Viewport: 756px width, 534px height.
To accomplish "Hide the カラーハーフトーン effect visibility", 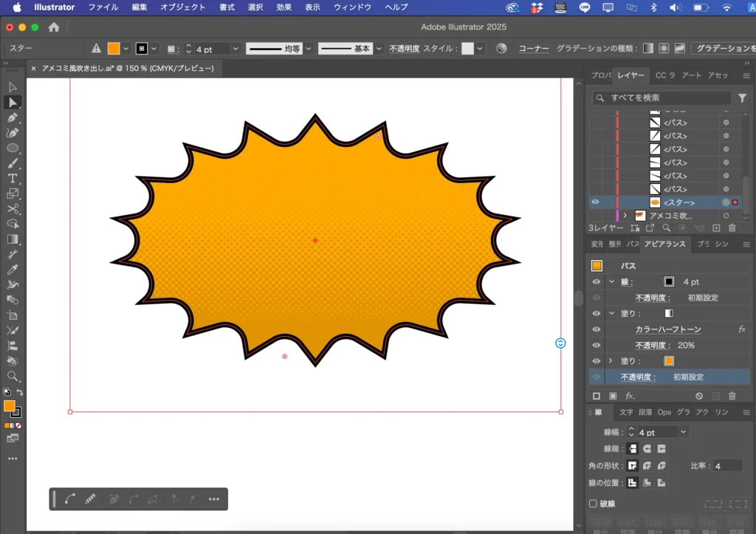I will point(597,329).
